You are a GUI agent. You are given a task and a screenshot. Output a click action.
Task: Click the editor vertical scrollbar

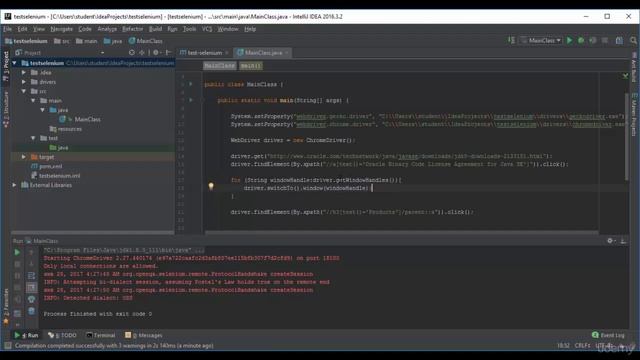[x=627, y=136]
